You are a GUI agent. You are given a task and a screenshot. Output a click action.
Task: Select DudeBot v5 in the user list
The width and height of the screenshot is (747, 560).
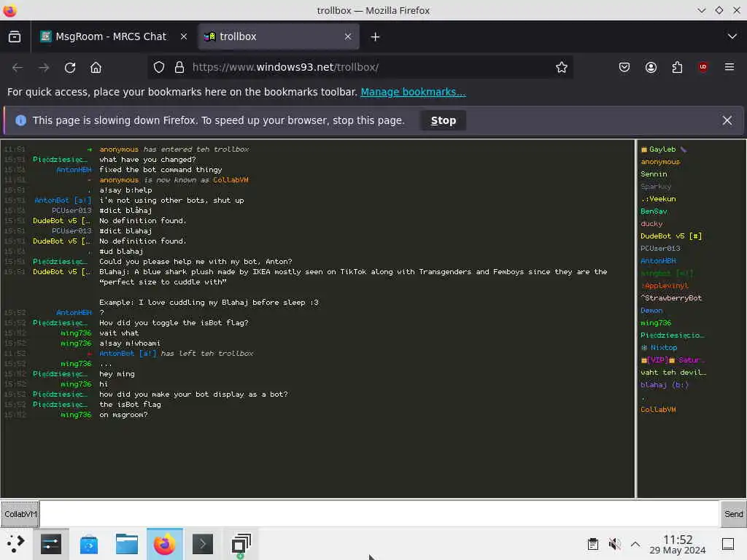pyautogui.click(x=671, y=236)
